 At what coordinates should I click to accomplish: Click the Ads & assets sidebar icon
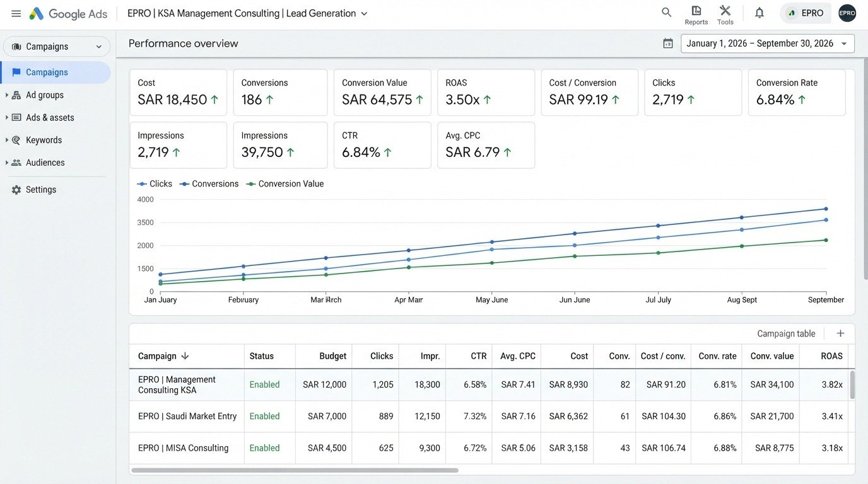click(16, 118)
